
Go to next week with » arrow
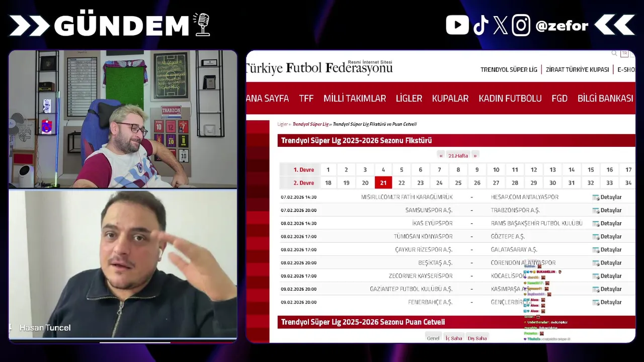[475, 155]
